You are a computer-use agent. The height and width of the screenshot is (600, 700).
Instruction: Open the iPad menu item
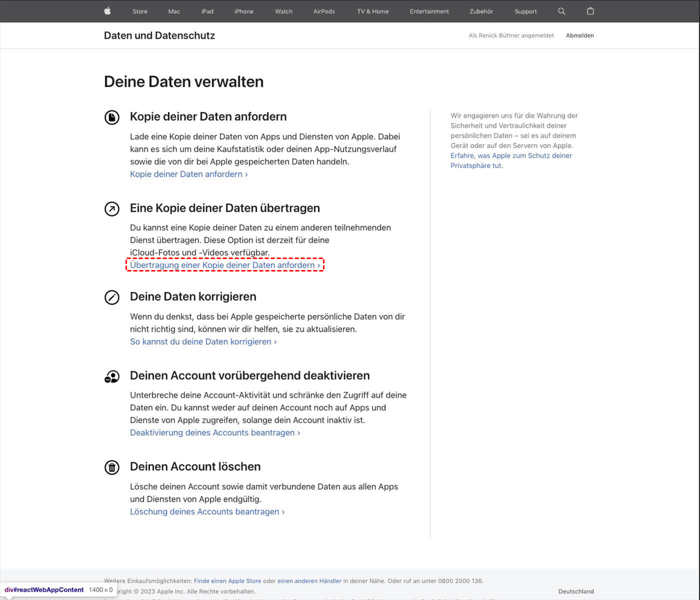207,12
